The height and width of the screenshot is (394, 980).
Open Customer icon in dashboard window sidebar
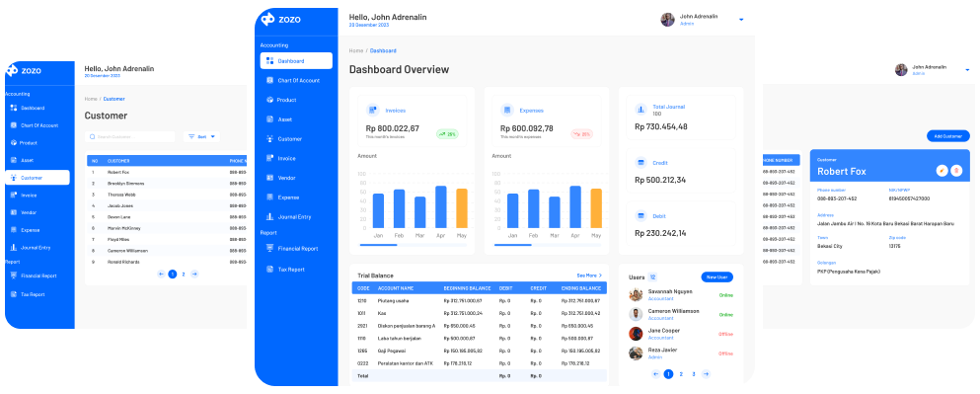pyautogui.click(x=270, y=139)
